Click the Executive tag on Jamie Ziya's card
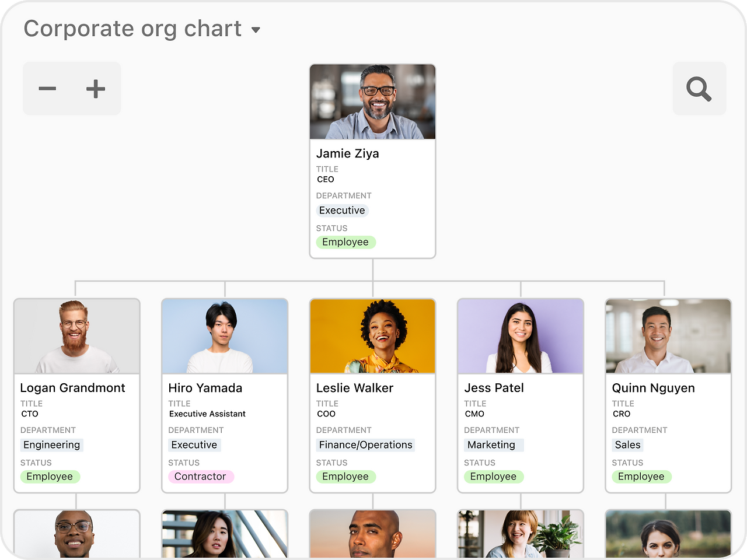 coord(343,211)
